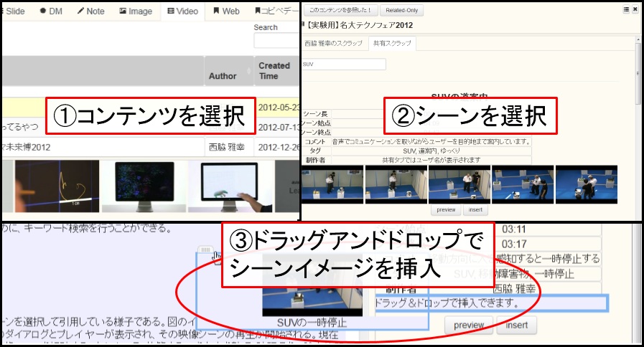Image resolution: width=644 pixels, height=347 pixels.
Task: Click the コメント text about voice communication guidance
Action: click(431, 141)
